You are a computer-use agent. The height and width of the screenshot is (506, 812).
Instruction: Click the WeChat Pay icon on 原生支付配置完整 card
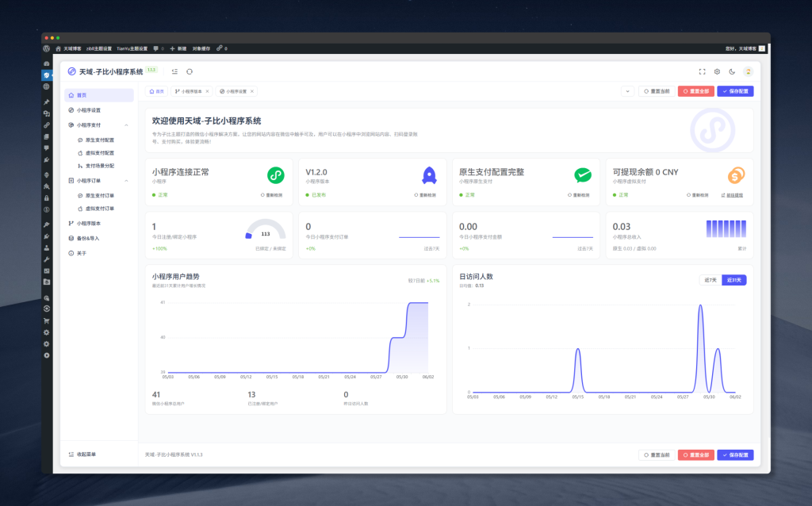pos(583,175)
